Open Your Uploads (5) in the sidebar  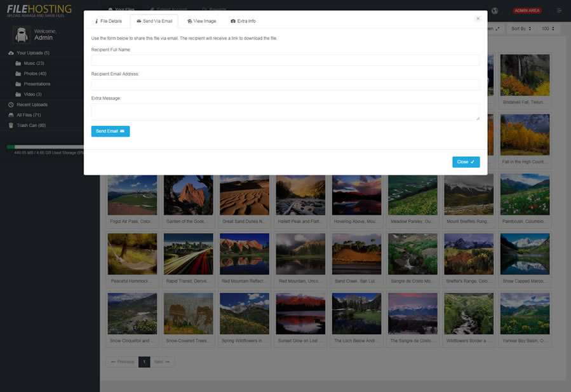[x=33, y=53]
